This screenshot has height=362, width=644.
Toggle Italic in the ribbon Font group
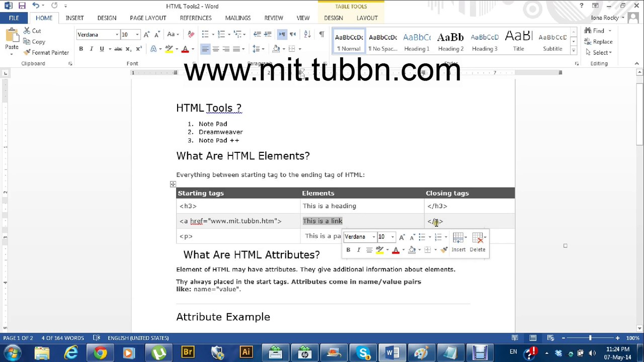(x=91, y=49)
